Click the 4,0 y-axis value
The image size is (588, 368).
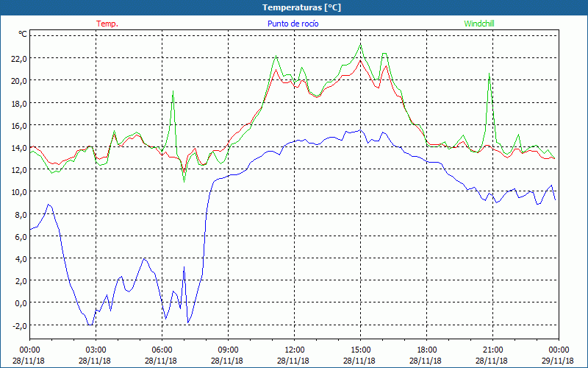[x=21, y=258]
